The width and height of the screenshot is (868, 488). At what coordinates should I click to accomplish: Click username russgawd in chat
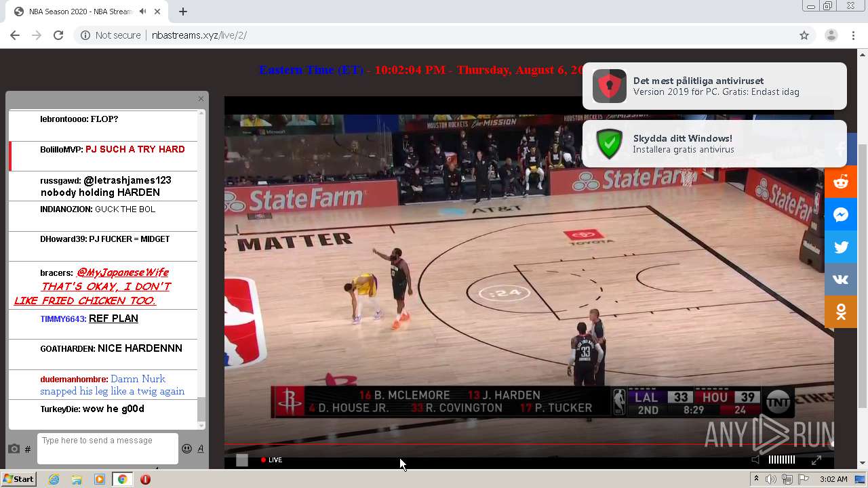(x=60, y=181)
